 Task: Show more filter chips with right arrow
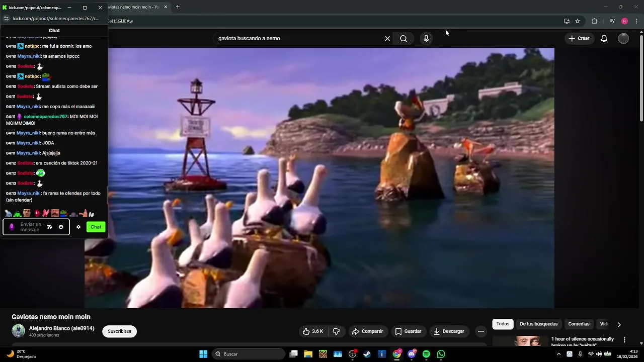point(619,324)
